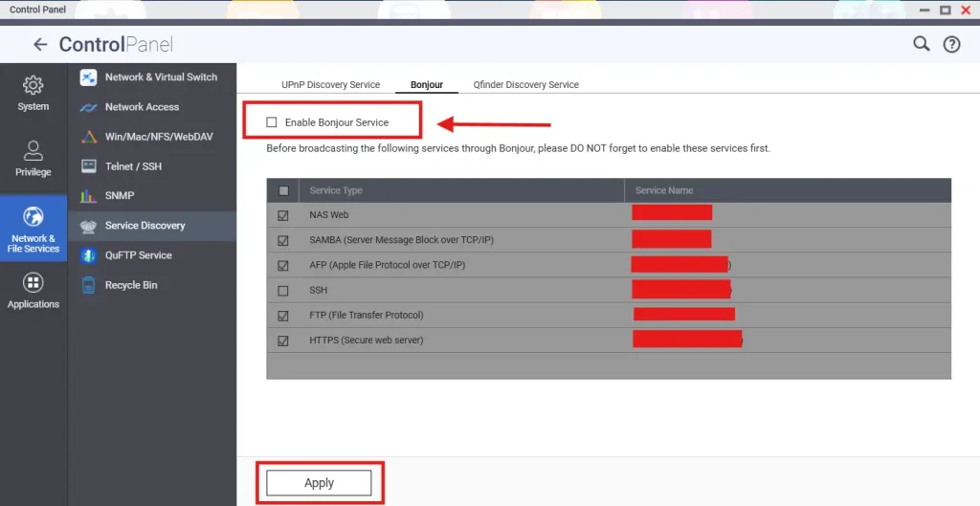Screen dimensions: 980x506
Task: Minimize the Control Panel window
Action: (x=925, y=10)
